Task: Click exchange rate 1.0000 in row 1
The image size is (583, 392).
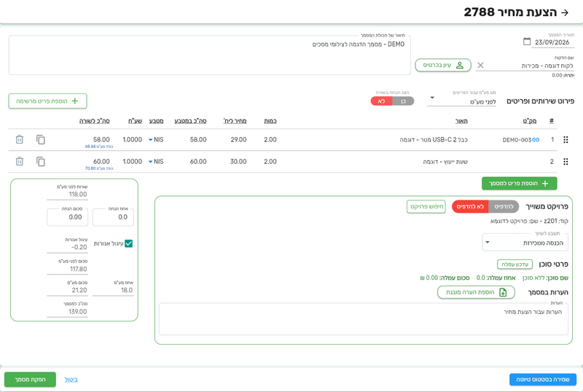Action: [x=133, y=140]
